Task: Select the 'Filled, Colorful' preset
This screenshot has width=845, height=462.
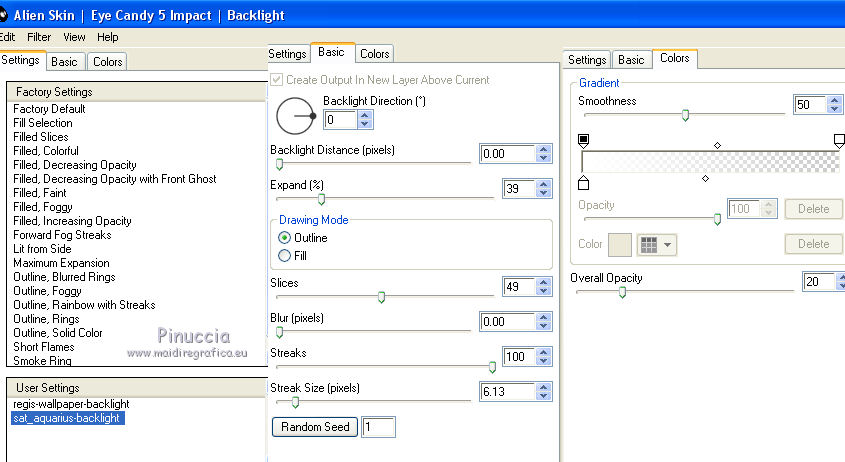Action: coord(46,151)
